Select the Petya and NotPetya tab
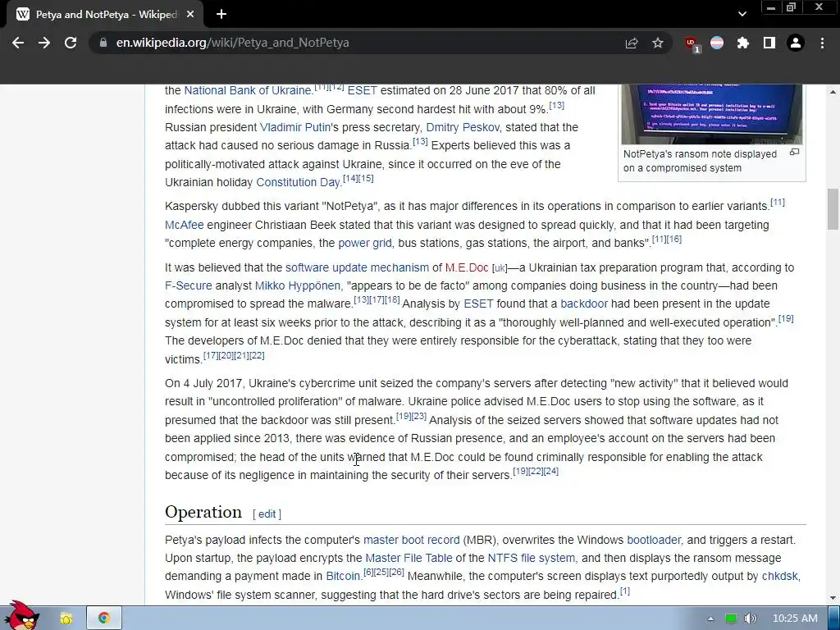This screenshot has width=840, height=630. 104,15
